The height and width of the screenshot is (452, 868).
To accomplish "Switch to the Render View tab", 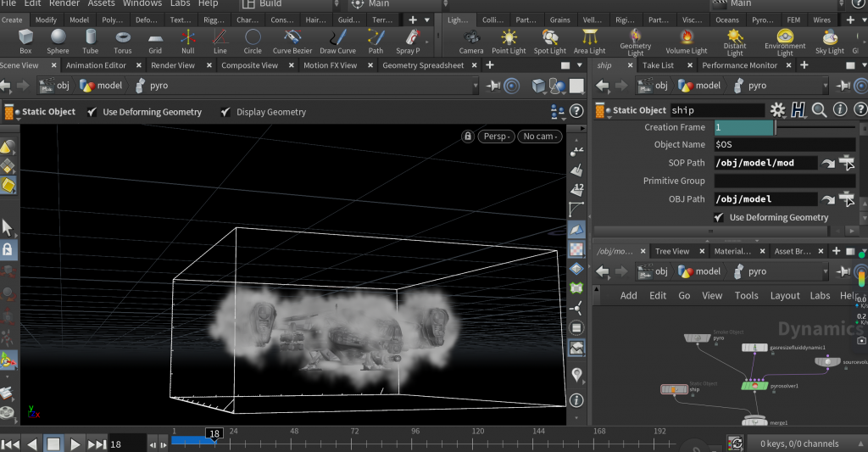I will tap(173, 65).
